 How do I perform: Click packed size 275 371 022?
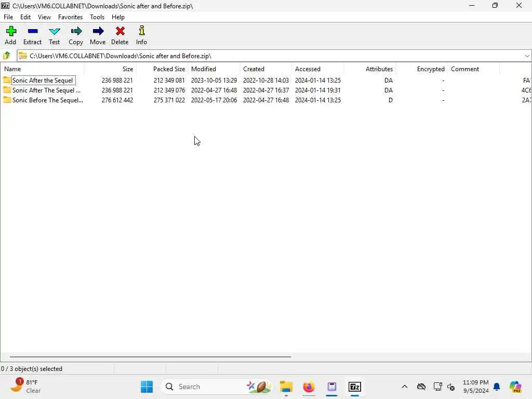tap(169, 100)
